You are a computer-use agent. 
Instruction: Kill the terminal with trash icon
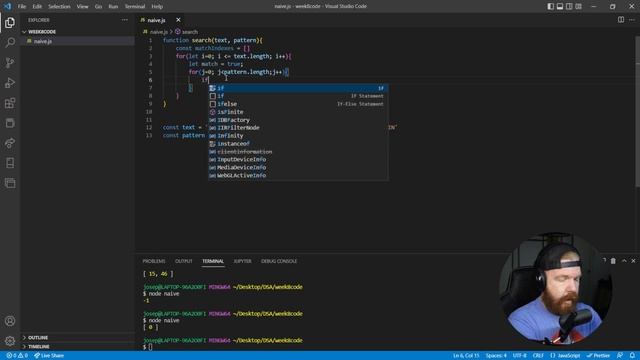(x=613, y=261)
